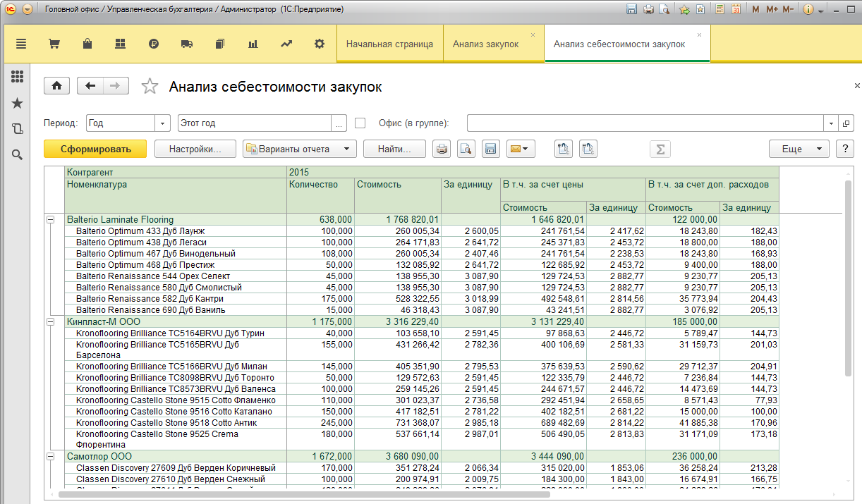This screenshot has width=862, height=504.
Task: Add link to favorites in title bar
Action: (684, 10)
